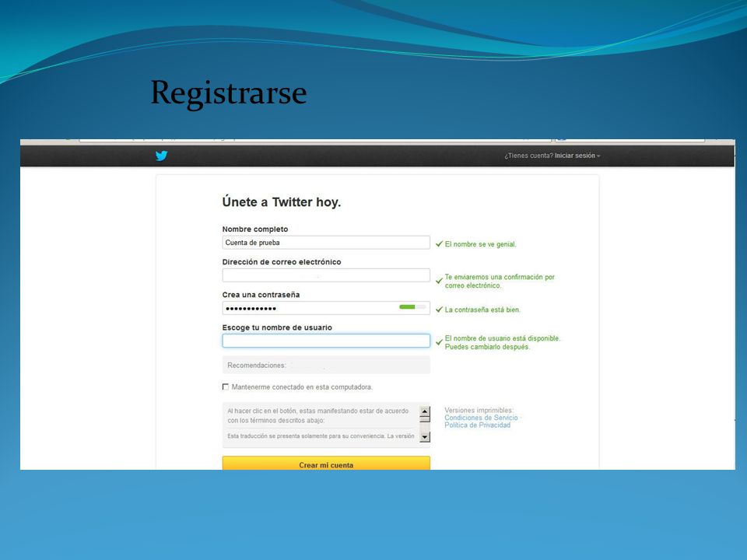Click the "¿Tienes cuenta?" text
The height and width of the screenshot is (560, 747).
pyautogui.click(x=529, y=156)
